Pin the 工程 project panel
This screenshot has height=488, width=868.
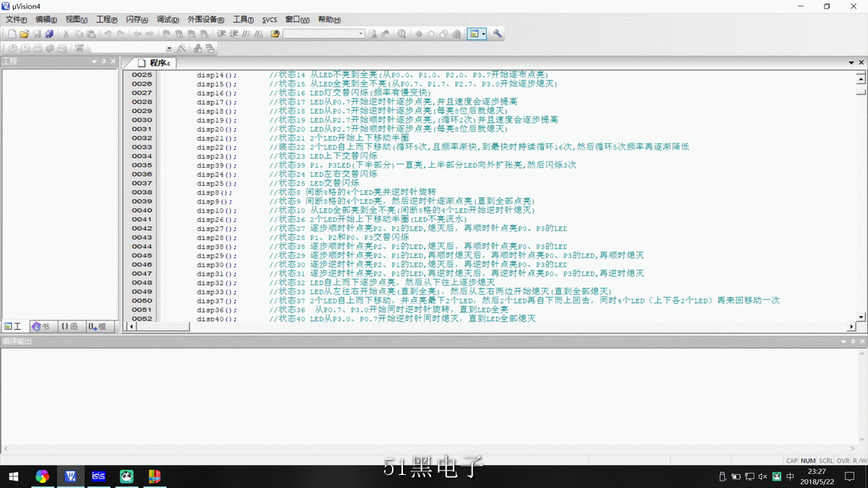click(x=103, y=62)
